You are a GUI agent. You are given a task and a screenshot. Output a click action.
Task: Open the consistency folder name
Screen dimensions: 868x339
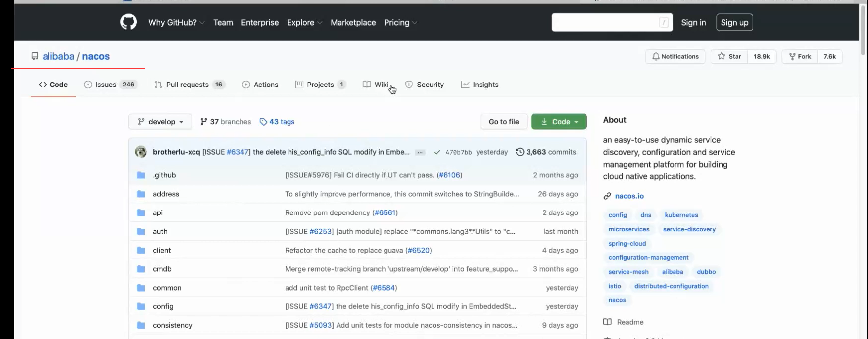(173, 325)
